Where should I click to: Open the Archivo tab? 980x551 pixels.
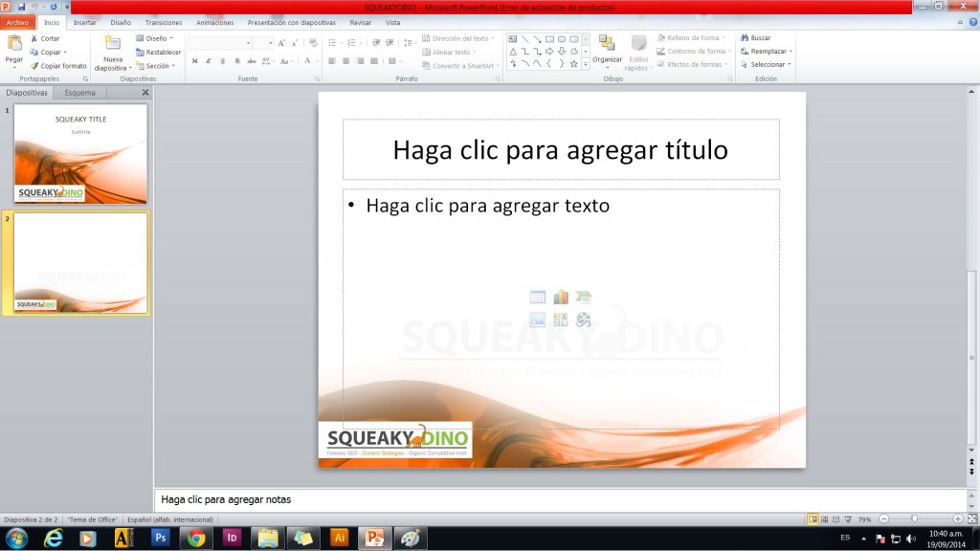(x=17, y=23)
